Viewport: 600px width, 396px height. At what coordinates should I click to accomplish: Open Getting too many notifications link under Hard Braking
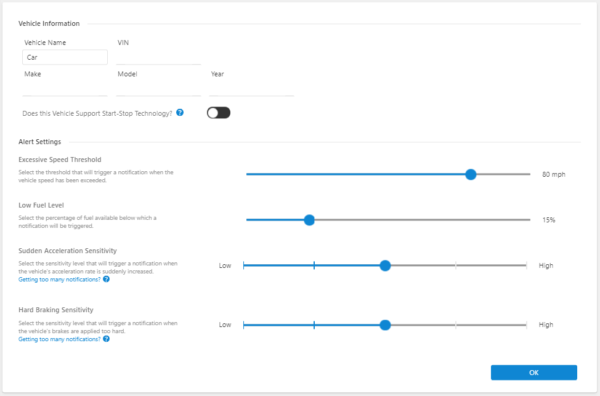[x=59, y=339]
